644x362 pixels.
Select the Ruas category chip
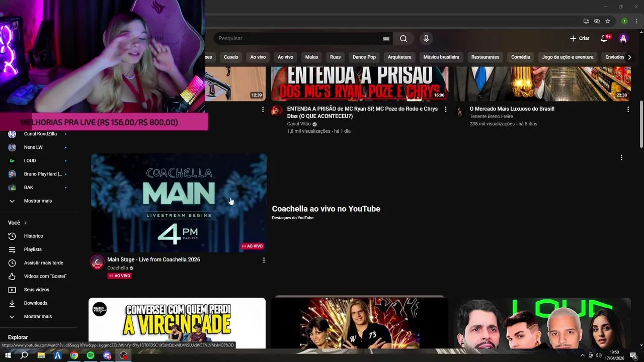(x=335, y=57)
